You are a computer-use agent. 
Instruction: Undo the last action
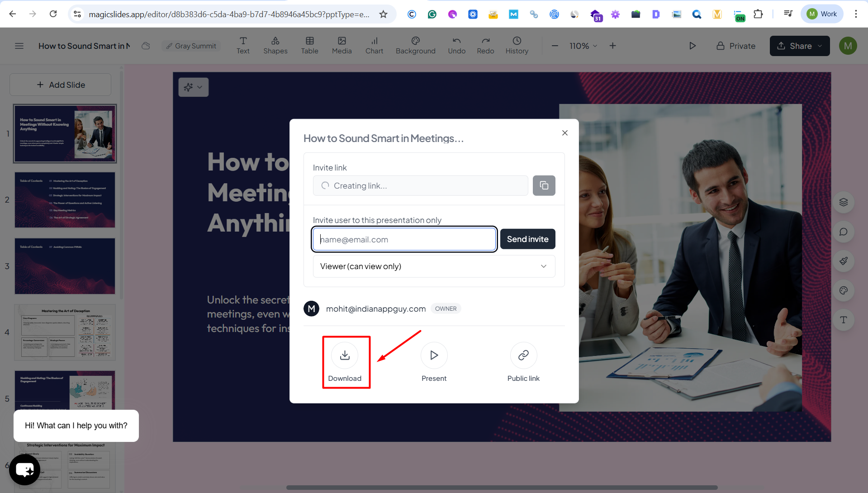(x=457, y=46)
